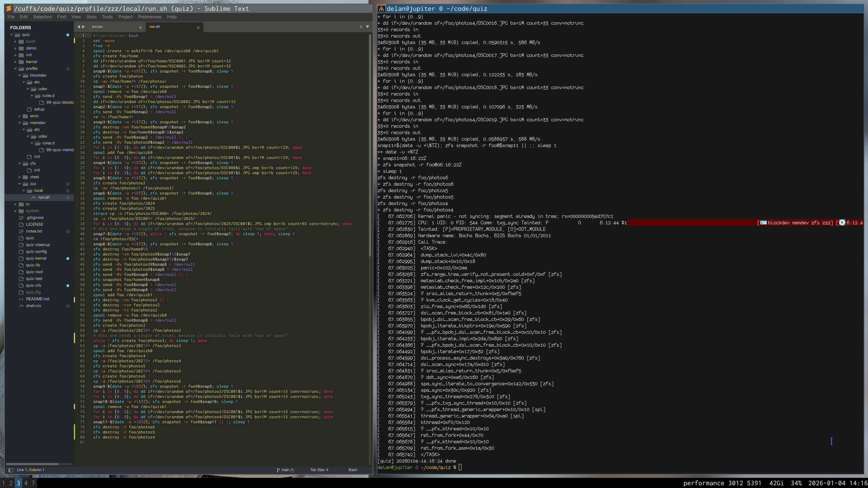Change syntax via Bash status label
Image resolution: width=868 pixels, height=488 pixels.
[x=353, y=470]
